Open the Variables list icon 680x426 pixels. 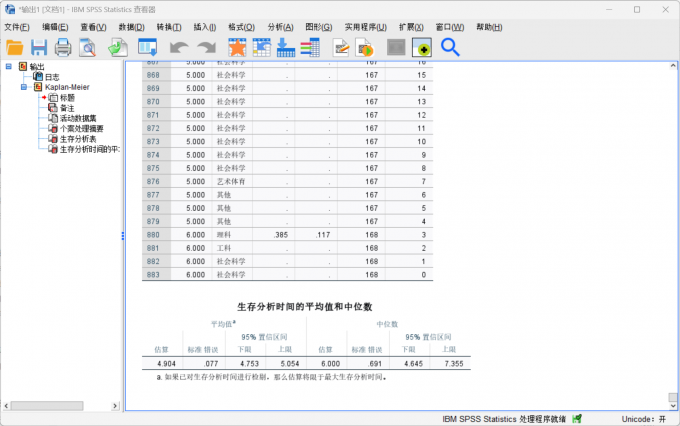[x=310, y=47]
